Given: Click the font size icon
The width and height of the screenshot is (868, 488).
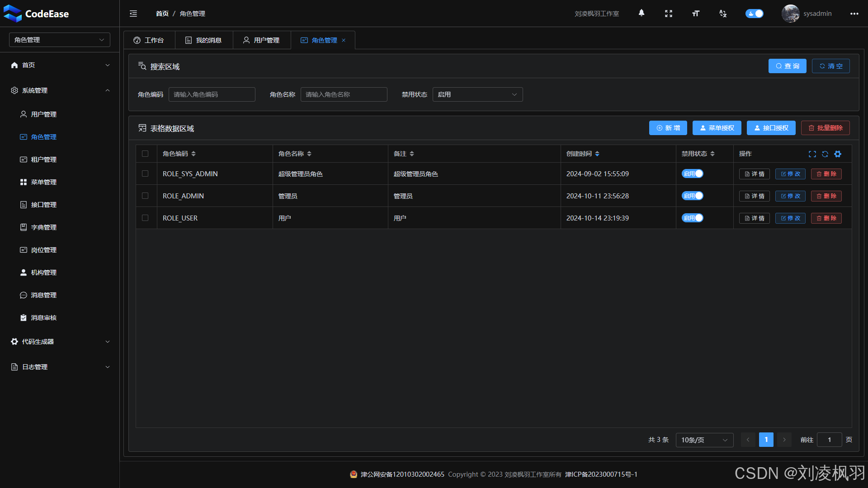Looking at the screenshot, I should [x=695, y=14].
